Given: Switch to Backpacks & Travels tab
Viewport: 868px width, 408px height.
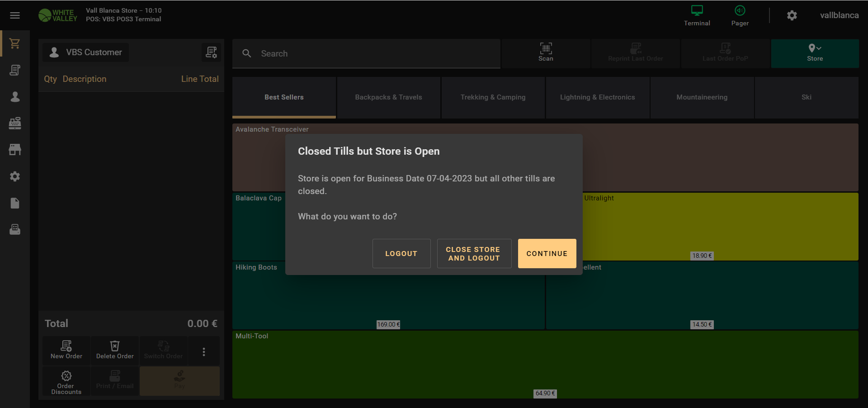Looking at the screenshot, I should pos(388,97).
